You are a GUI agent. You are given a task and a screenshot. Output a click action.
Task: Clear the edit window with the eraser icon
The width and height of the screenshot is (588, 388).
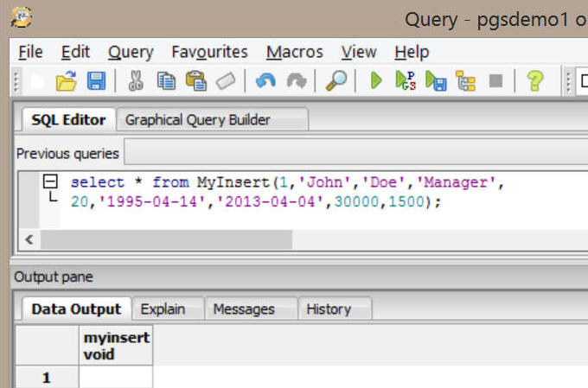(225, 81)
